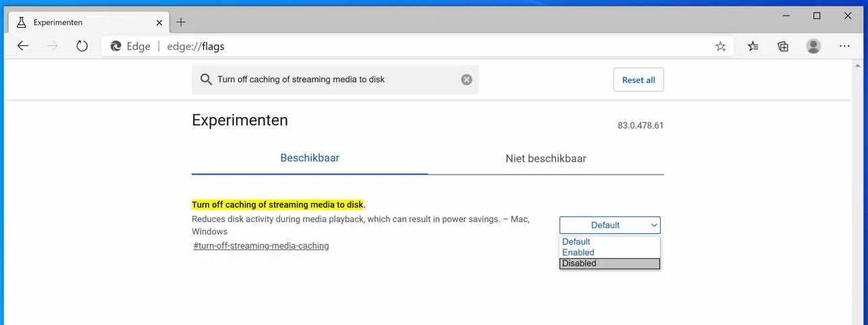
Task: Switch to the Experimenten browser tab
Action: pyautogui.click(x=88, y=22)
